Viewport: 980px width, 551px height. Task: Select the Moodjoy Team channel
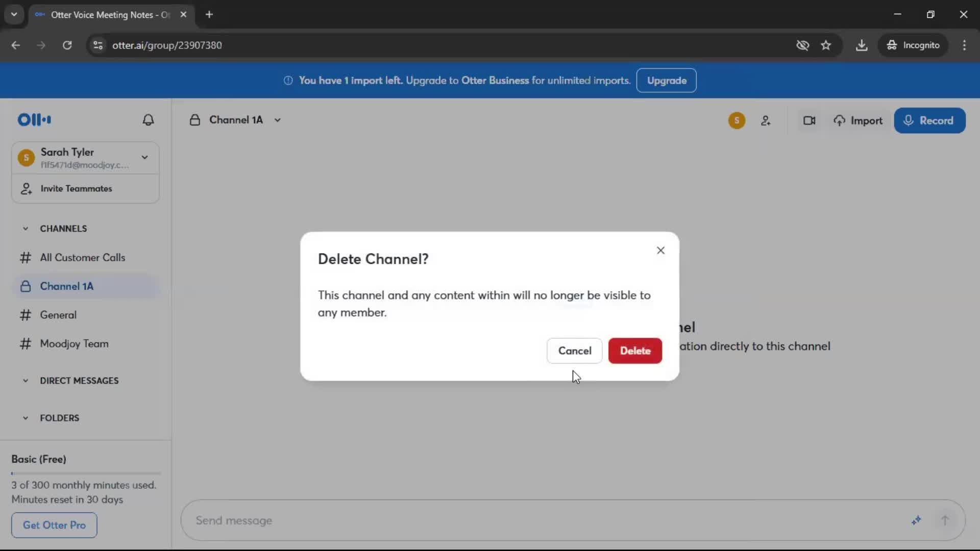[x=74, y=344]
